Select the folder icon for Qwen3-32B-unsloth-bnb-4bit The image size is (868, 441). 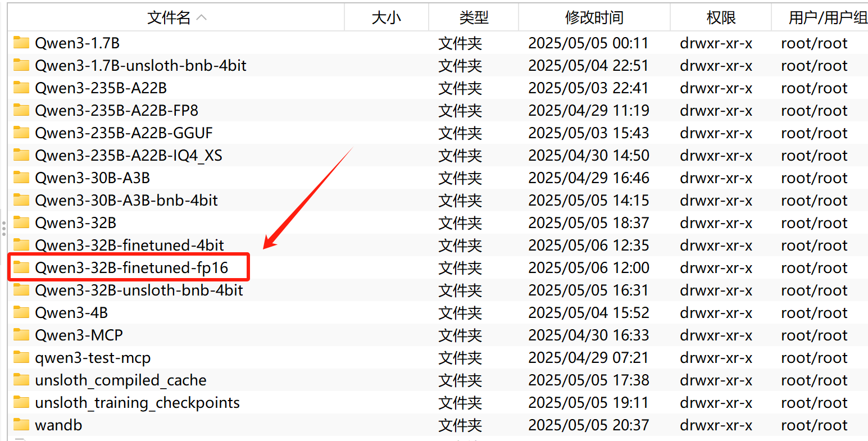point(21,290)
